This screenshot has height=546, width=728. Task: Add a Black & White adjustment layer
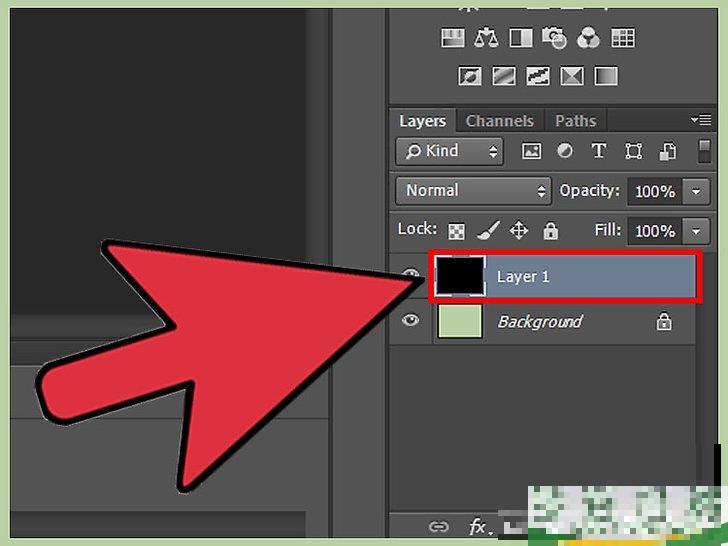click(x=521, y=38)
